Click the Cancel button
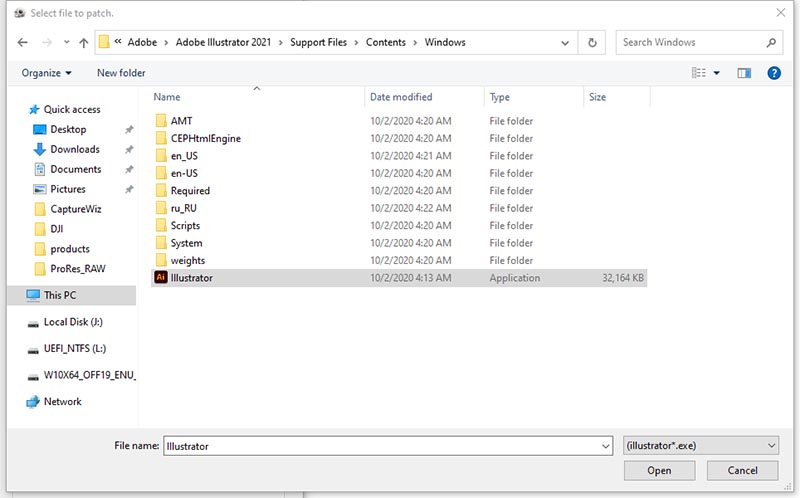The height and width of the screenshot is (498, 800). [x=742, y=470]
